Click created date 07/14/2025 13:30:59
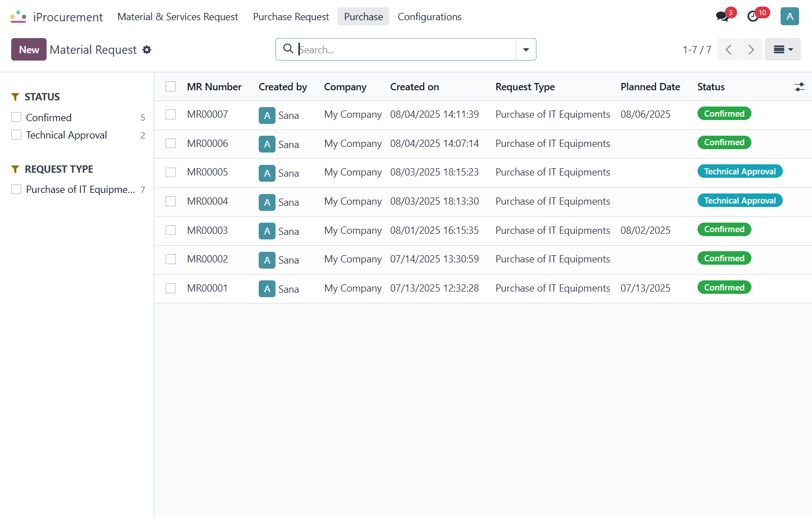The width and height of the screenshot is (812, 517). tap(435, 259)
